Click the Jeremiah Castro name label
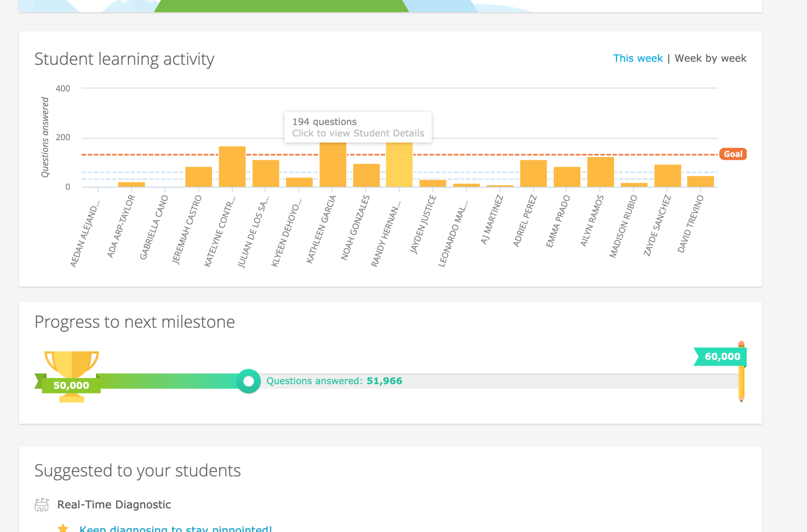 (187, 230)
